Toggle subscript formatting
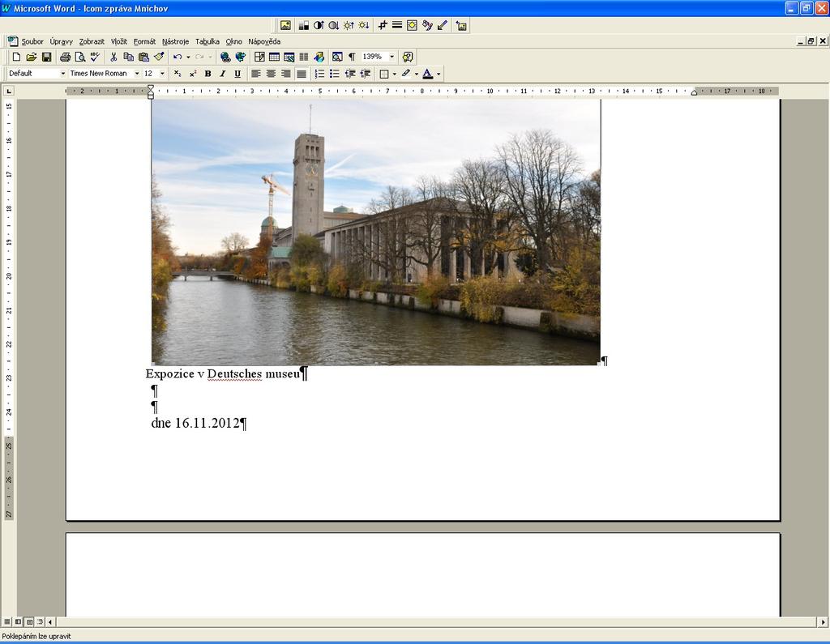Viewport: 830px width, 644px height. tap(178, 74)
